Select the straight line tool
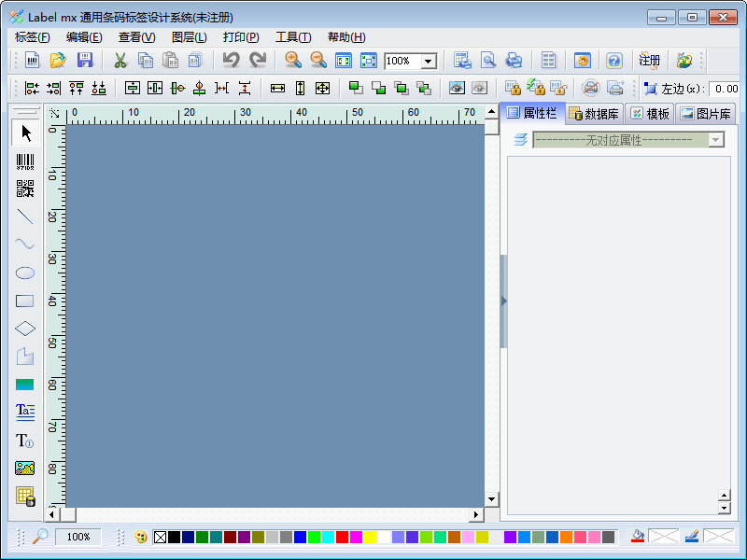Screen dimensions: 747x560 click(x=25, y=217)
